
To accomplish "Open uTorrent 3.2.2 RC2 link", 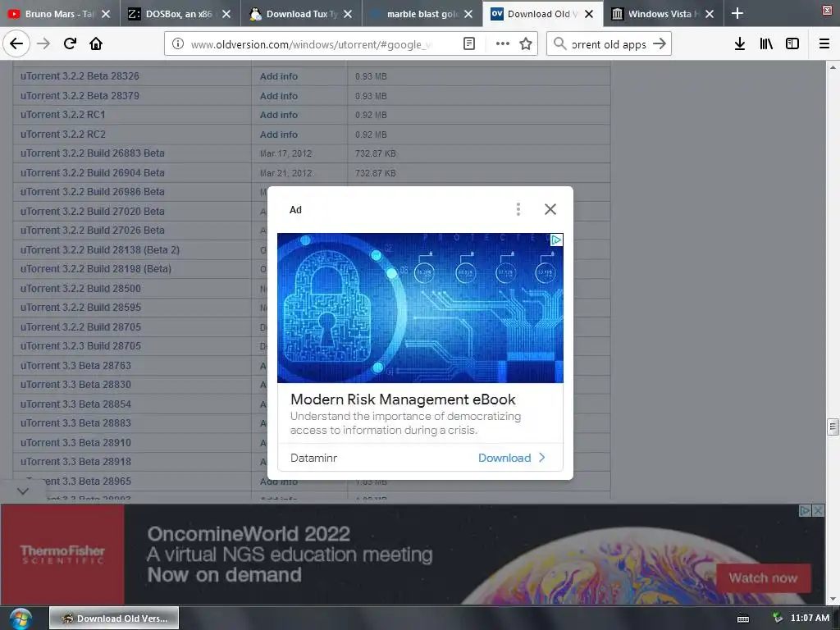I will tap(63, 134).
